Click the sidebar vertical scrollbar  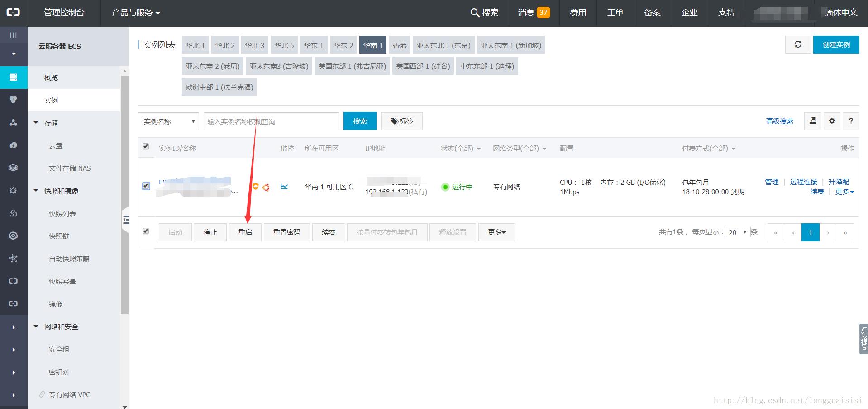[x=125, y=195]
